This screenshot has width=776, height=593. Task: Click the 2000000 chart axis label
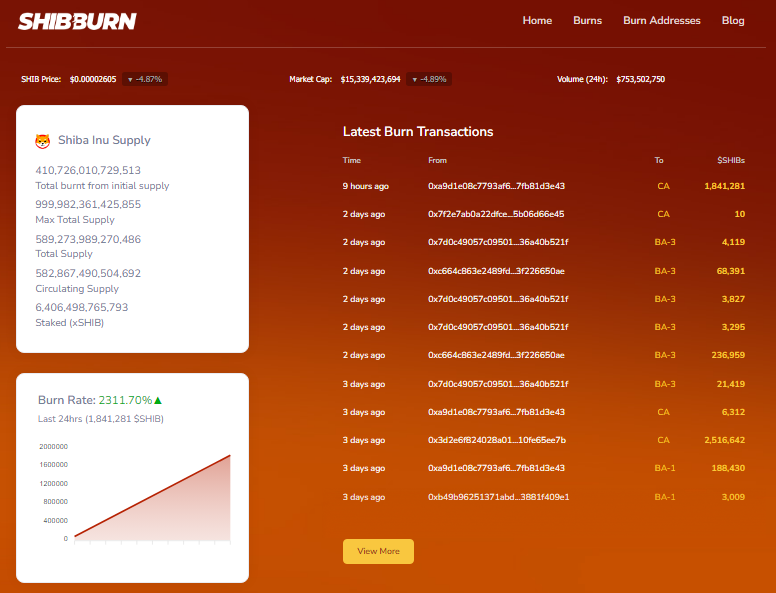coord(53,446)
